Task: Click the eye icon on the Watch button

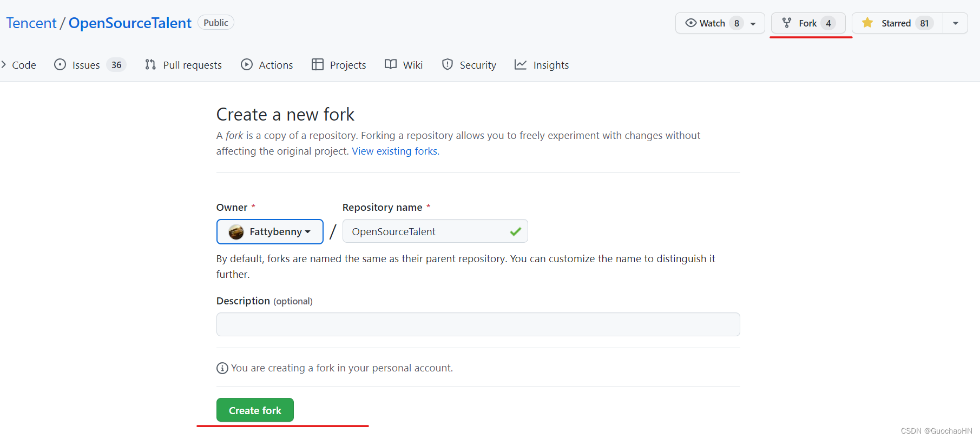Action: tap(690, 23)
